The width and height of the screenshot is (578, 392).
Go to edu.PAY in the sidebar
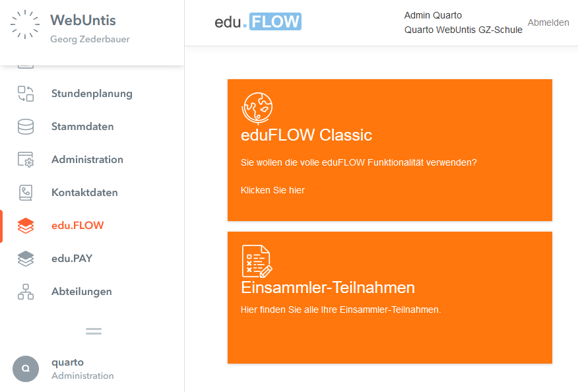click(x=72, y=259)
